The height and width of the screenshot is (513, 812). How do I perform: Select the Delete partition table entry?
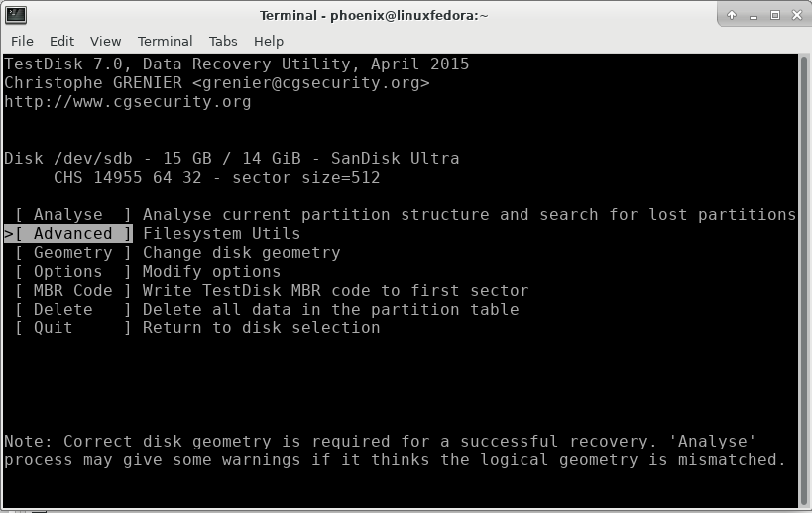tap(73, 310)
